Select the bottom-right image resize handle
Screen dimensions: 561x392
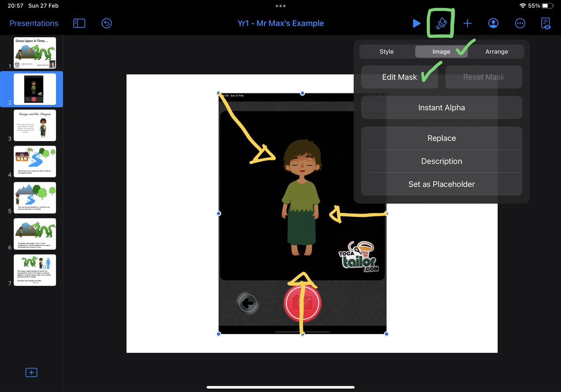coord(386,334)
